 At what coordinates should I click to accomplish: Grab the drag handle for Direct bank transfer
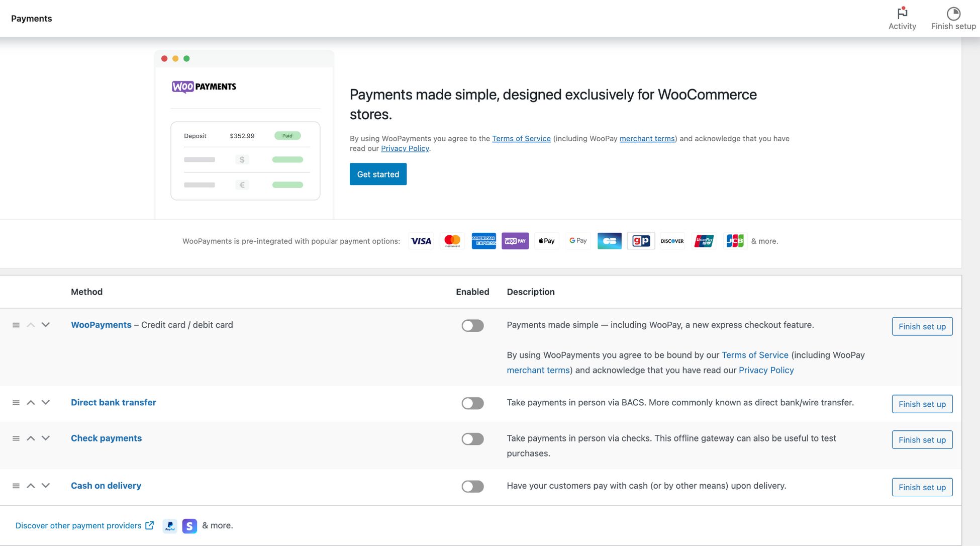click(16, 403)
